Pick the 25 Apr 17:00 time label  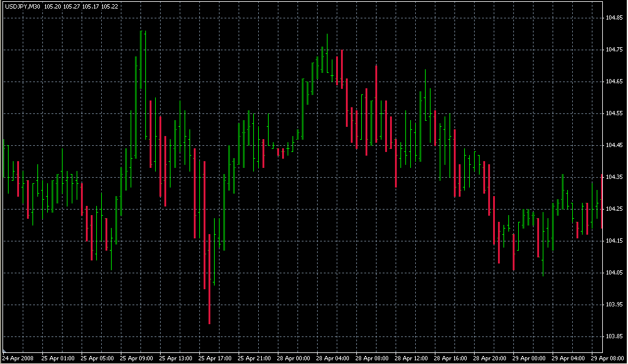[215, 358]
